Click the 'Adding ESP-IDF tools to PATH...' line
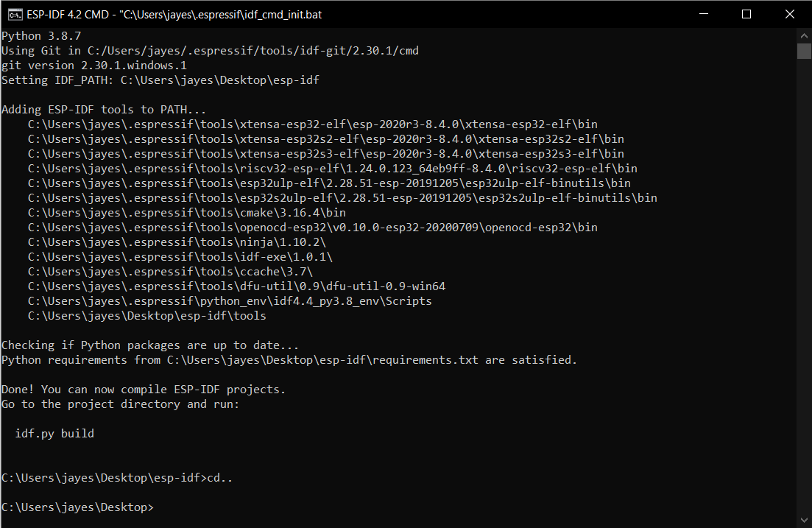This screenshot has width=812, height=528. (104, 109)
